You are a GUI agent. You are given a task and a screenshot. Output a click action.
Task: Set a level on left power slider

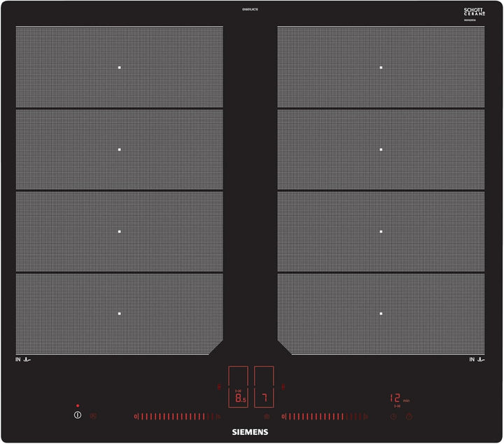(x=175, y=417)
